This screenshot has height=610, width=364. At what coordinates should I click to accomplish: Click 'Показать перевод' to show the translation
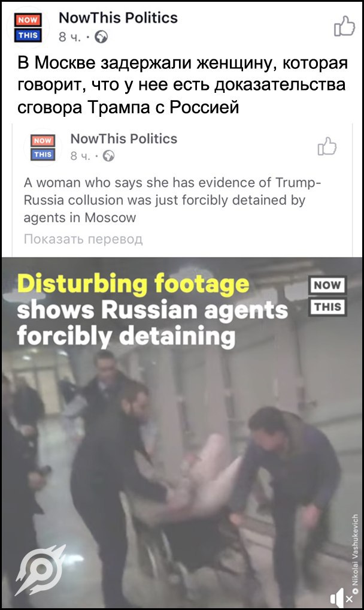pyautogui.click(x=83, y=239)
